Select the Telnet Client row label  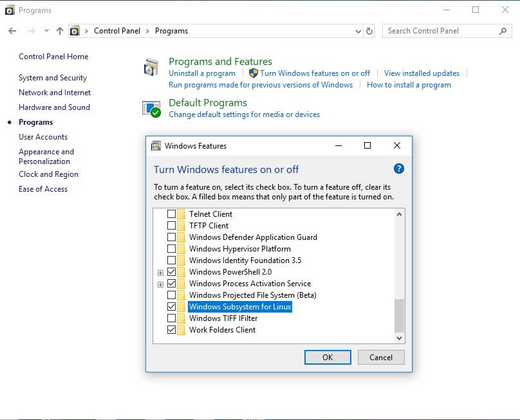[210, 214]
